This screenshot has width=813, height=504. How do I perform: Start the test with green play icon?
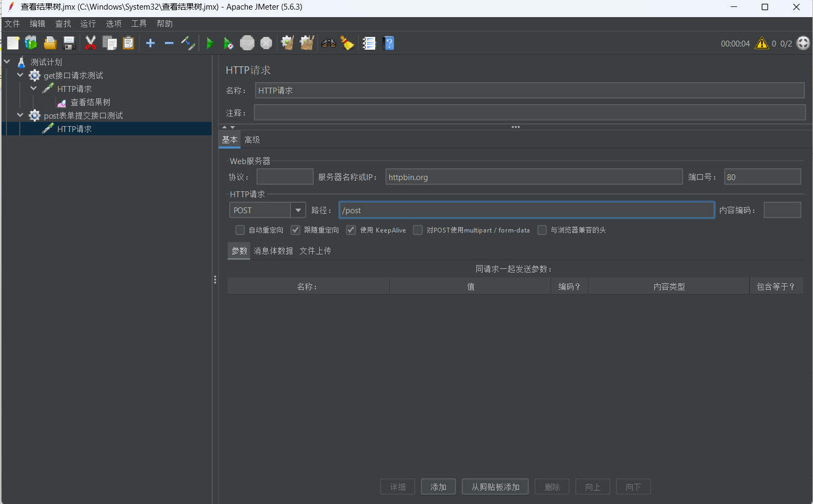point(210,43)
